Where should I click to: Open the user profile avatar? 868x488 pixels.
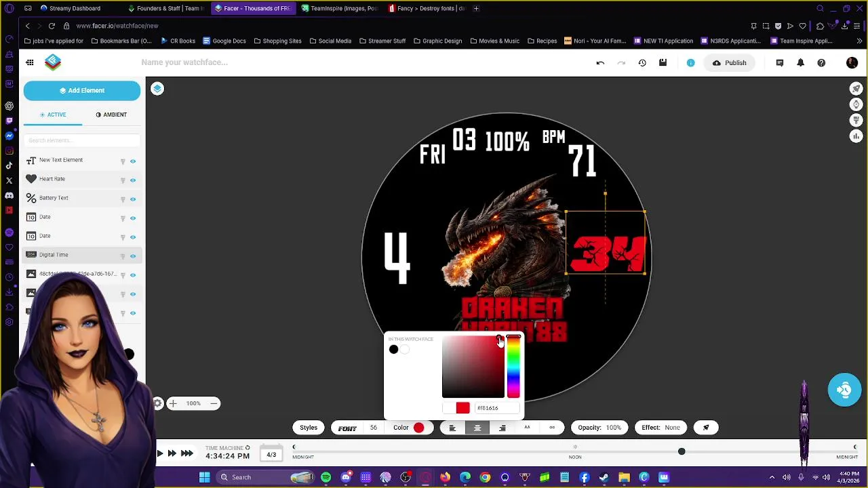click(x=852, y=63)
